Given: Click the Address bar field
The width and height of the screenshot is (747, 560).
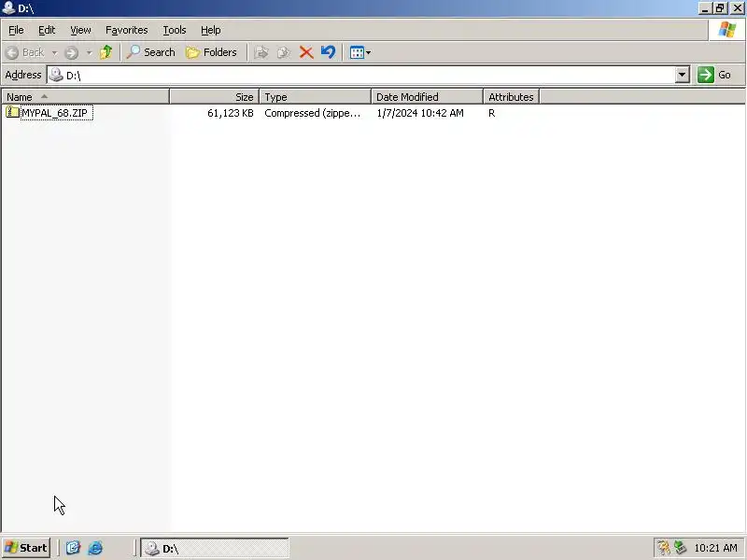Looking at the screenshot, I should pos(361,76).
